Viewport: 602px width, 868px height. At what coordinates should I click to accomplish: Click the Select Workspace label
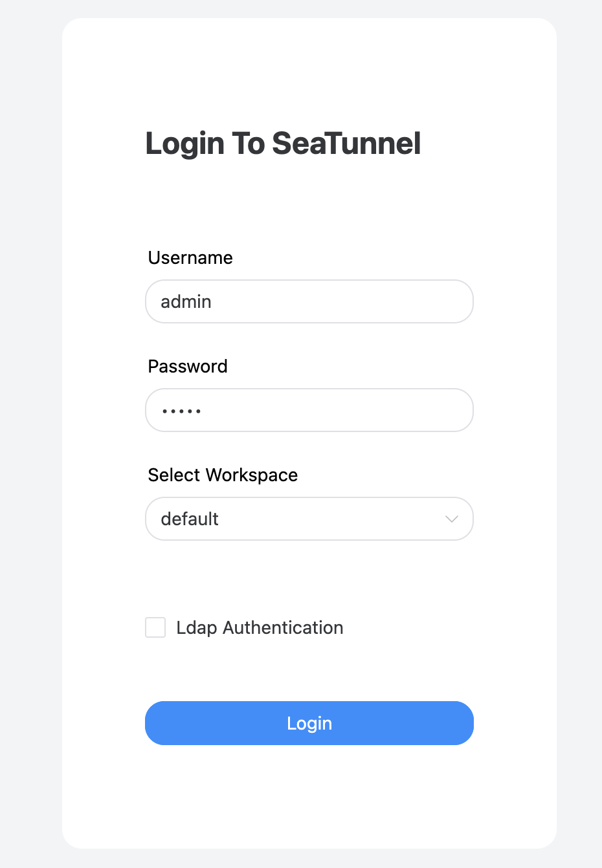(x=223, y=475)
